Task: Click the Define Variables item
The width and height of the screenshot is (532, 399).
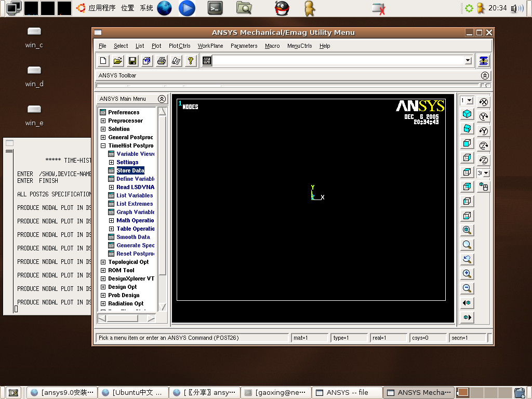Action: click(136, 179)
